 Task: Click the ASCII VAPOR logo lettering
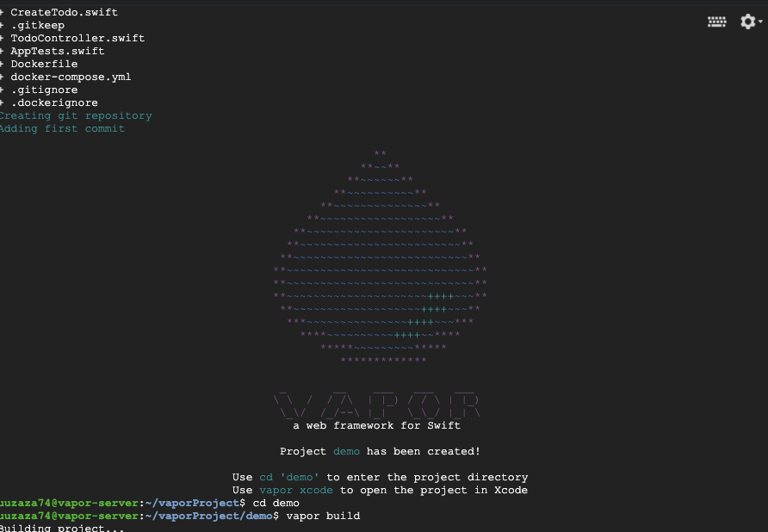click(x=376, y=404)
